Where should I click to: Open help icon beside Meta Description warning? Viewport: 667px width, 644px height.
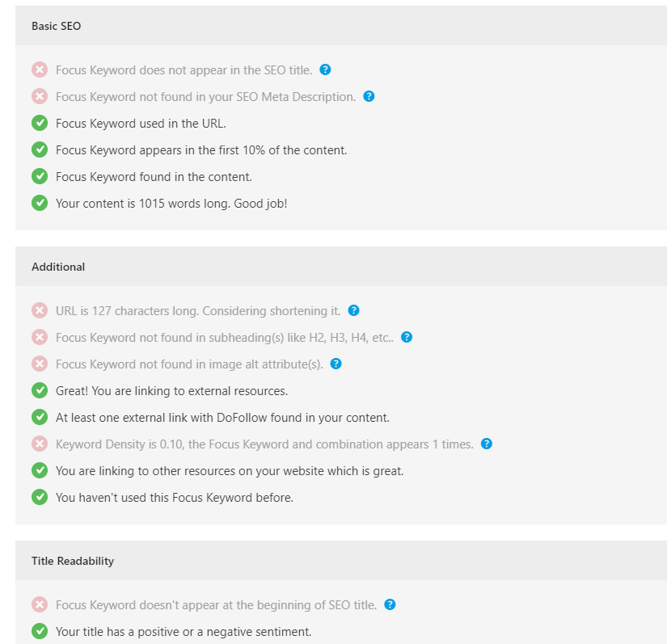pos(369,96)
